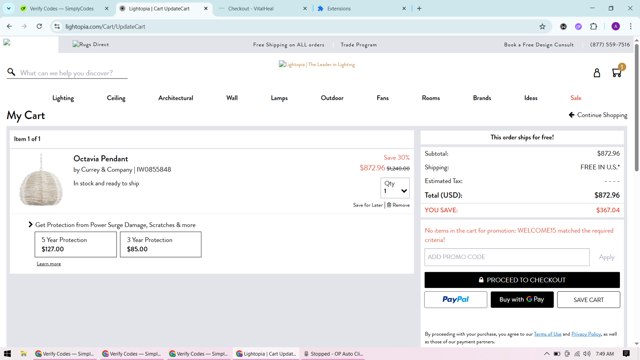Open Stopped - OP Auto Cli taskbar item
This screenshot has height=360, width=640.
[x=333, y=354]
